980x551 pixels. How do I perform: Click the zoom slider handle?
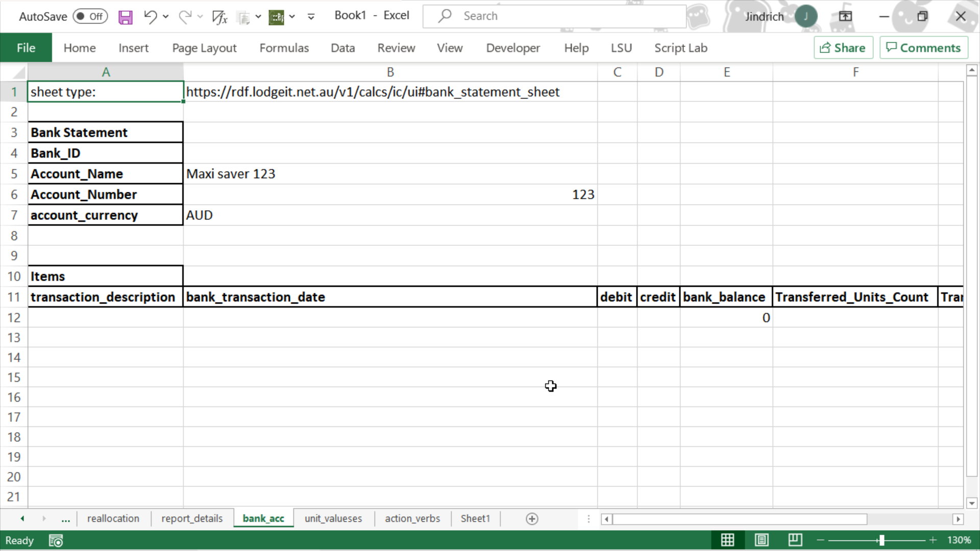881,540
